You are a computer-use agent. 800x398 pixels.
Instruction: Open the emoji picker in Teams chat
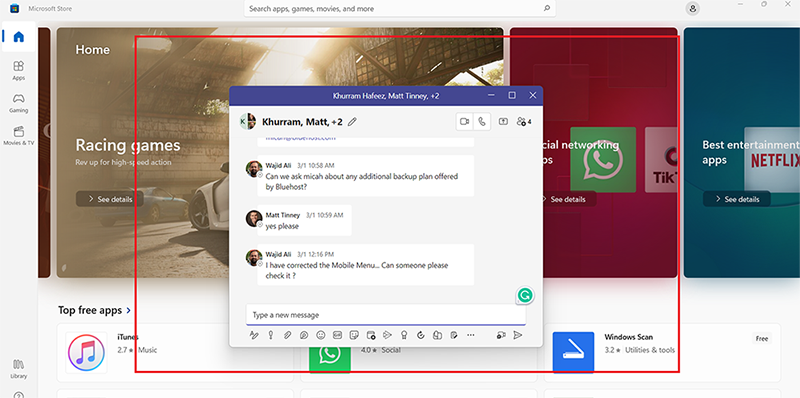(321, 335)
